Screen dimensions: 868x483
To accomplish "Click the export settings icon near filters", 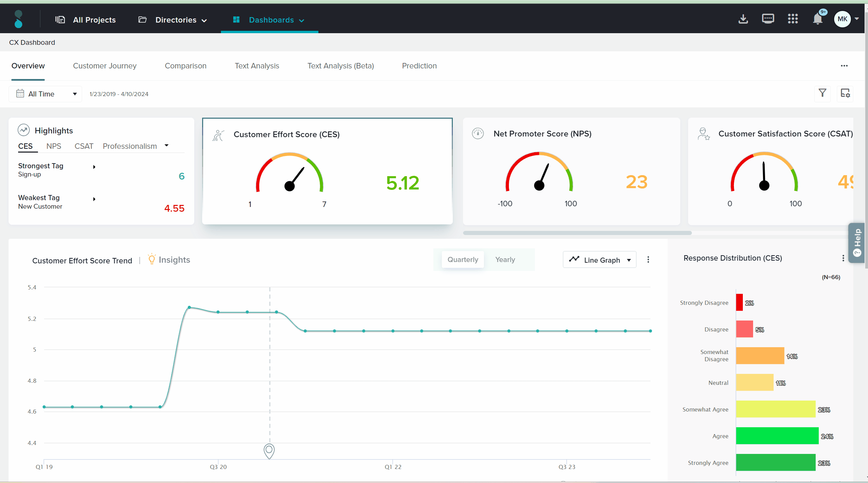I will pos(845,93).
